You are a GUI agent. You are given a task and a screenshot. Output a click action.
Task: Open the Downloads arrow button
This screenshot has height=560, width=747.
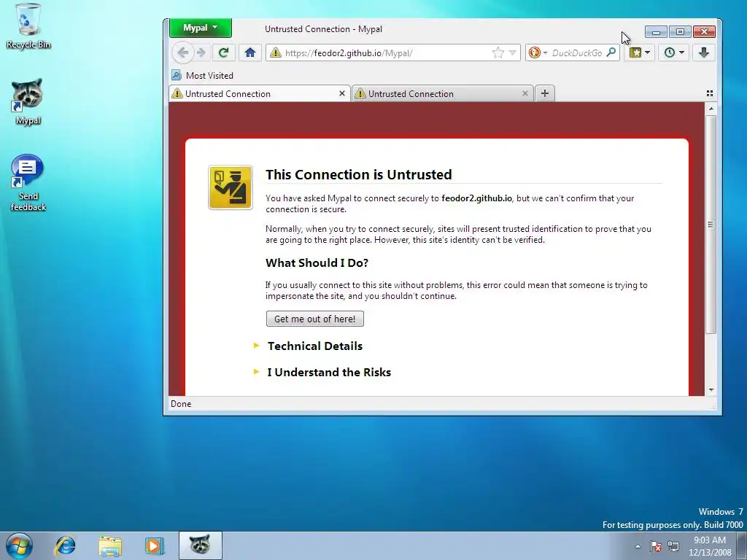[704, 52]
